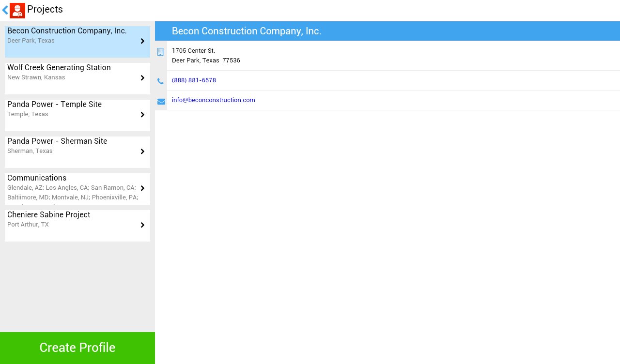The height and width of the screenshot is (364, 620).
Task: Click the phone icon
Action: 161,81
